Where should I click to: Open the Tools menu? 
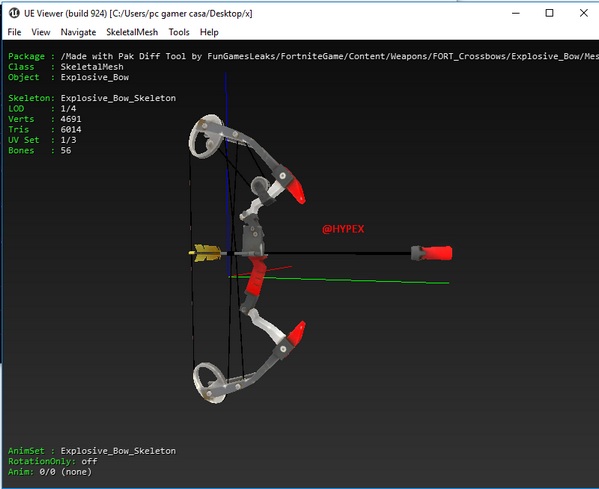coord(179,32)
